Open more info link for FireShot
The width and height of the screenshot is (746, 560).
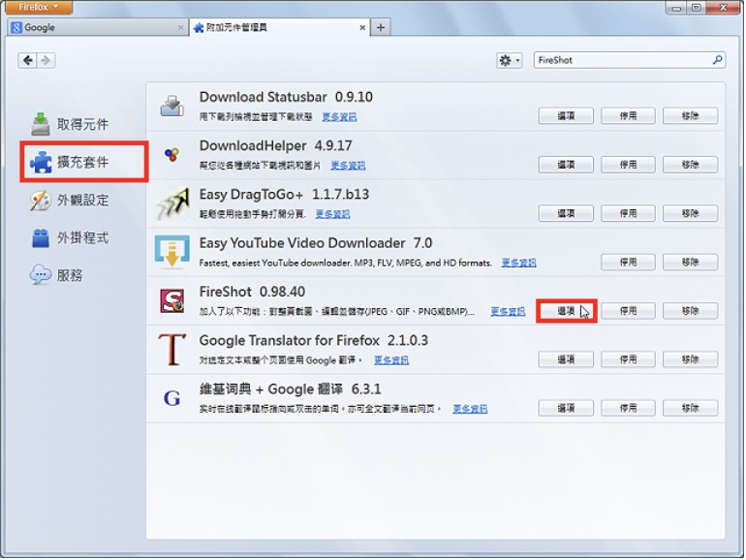[x=508, y=312]
